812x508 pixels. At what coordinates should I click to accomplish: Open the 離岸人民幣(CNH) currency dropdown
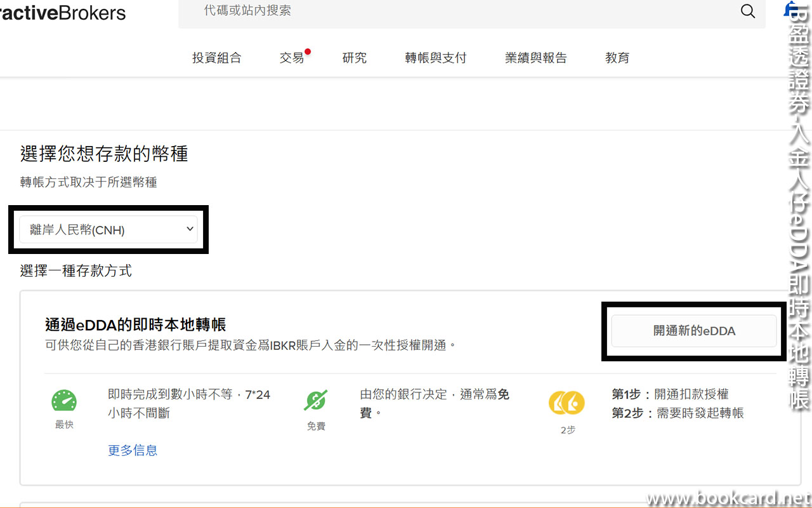pyautogui.click(x=108, y=230)
